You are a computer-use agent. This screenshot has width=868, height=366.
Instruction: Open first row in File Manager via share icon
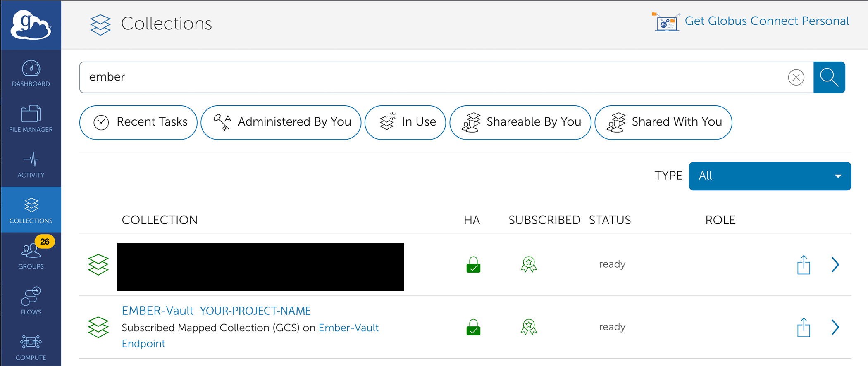(x=804, y=265)
